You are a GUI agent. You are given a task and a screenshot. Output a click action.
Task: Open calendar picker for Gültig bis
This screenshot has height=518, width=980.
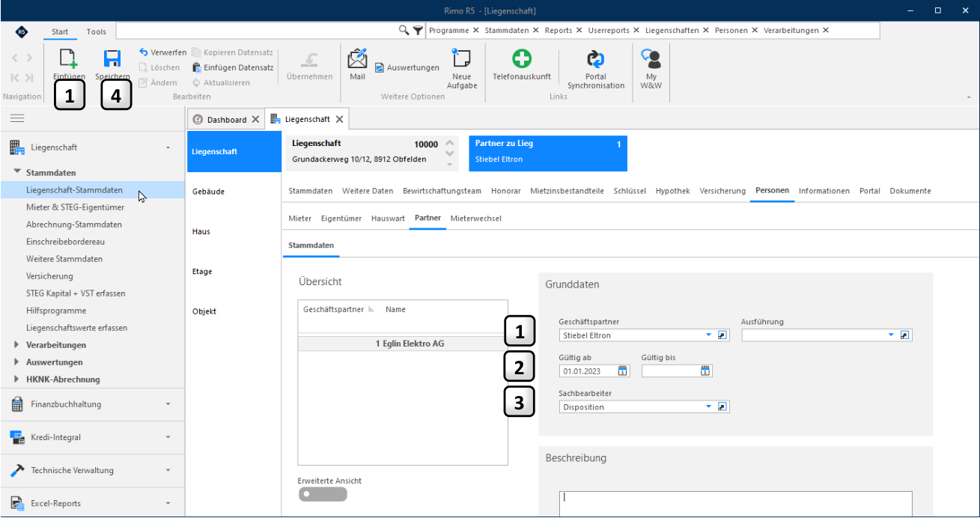pos(704,371)
